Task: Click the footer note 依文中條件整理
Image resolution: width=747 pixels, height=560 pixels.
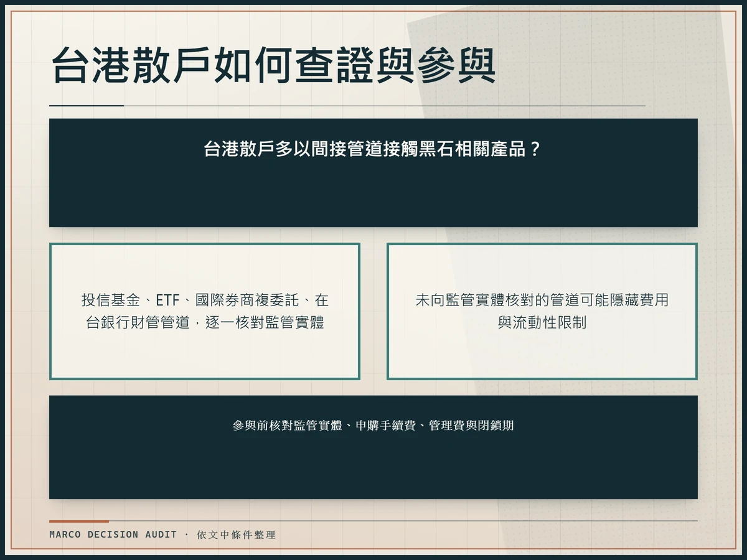Action: pos(236,534)
